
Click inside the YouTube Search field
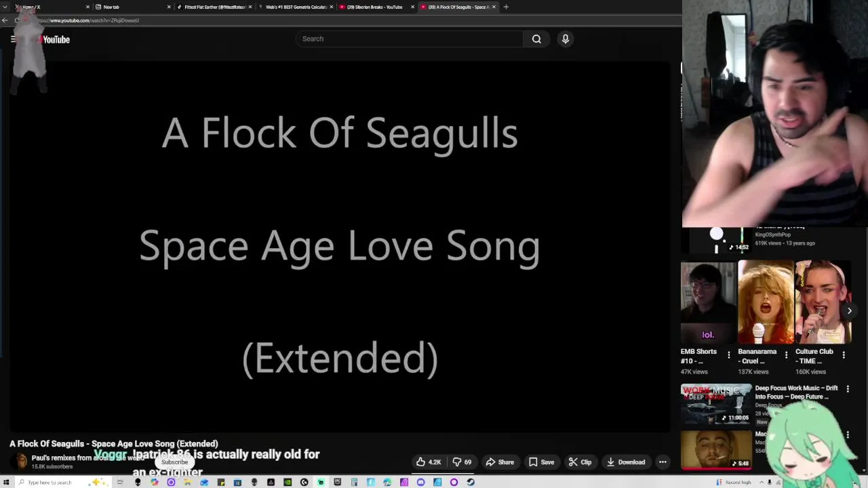(x=409, y=39)
